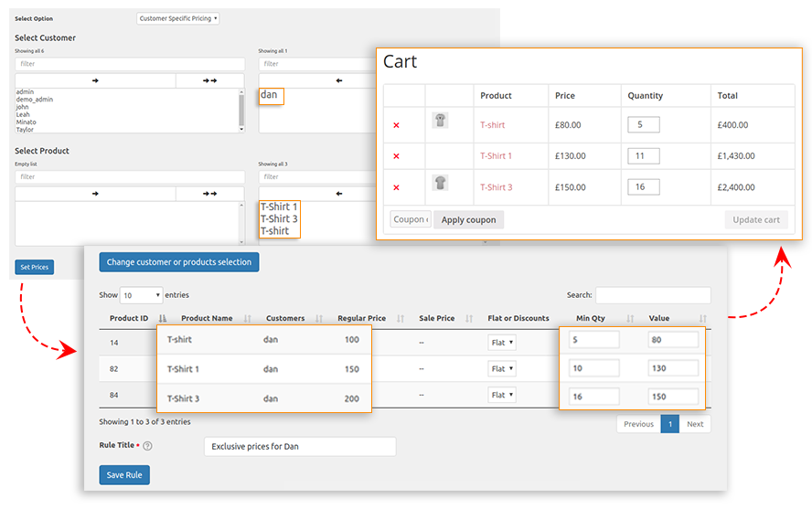
Task: Edit quantity field for T-Shirt 3 in cart
Action: click(644, 187)
